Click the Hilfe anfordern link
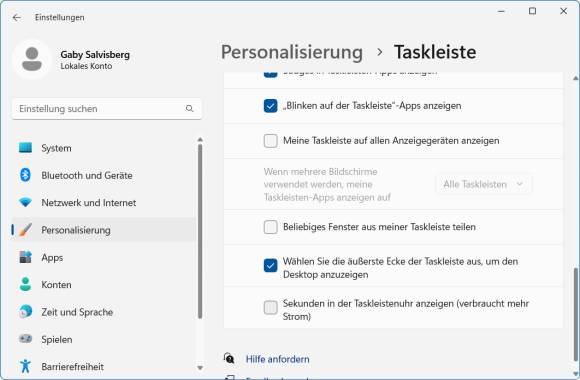 tap(277, 359)
